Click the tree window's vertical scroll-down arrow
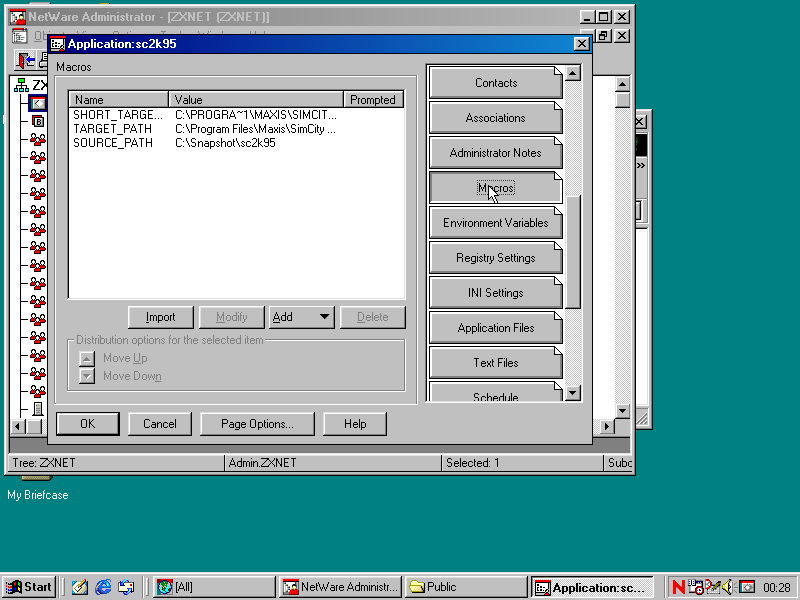The width and height of the screenshot is (800, 600). pos(622,410)
